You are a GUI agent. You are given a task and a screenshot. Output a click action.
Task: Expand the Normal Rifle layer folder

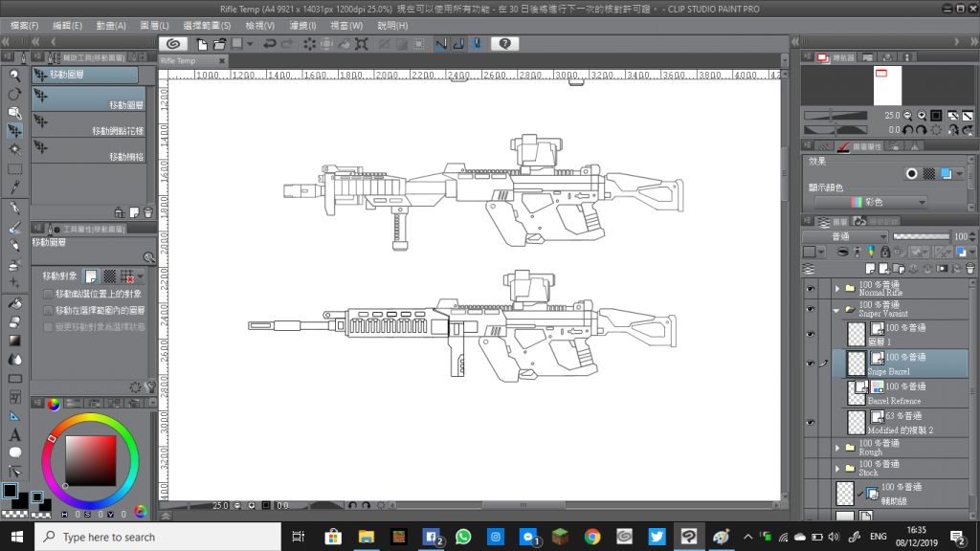(x=836, y=288)
